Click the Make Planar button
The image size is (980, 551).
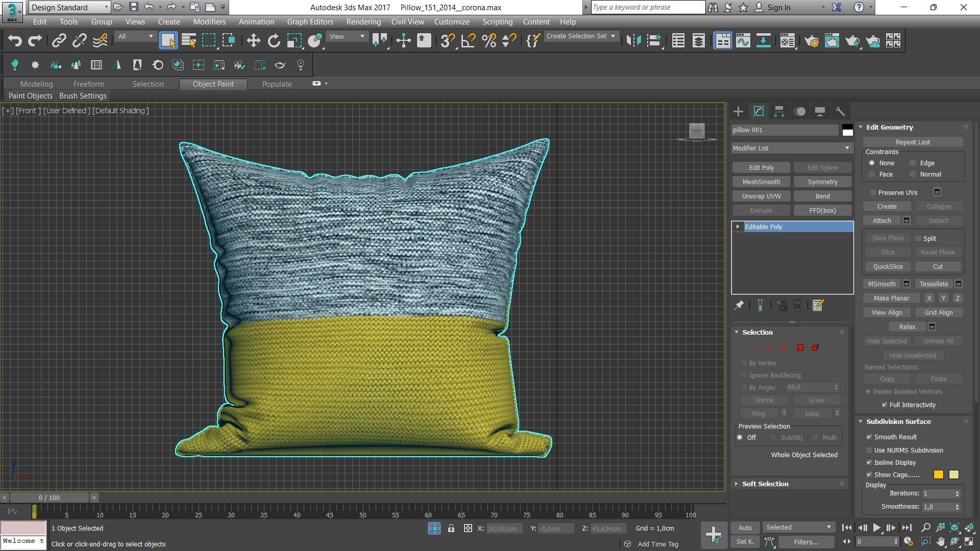(891, 298)
